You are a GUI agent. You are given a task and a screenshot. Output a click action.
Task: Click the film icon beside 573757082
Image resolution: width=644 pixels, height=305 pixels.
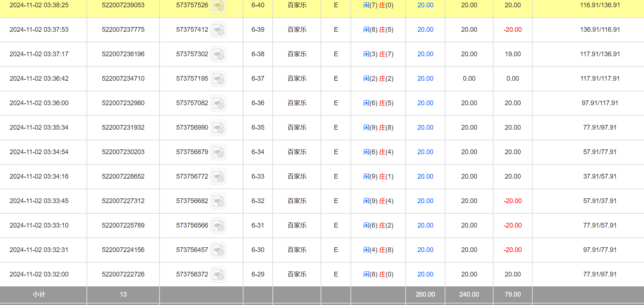[218, 103]
